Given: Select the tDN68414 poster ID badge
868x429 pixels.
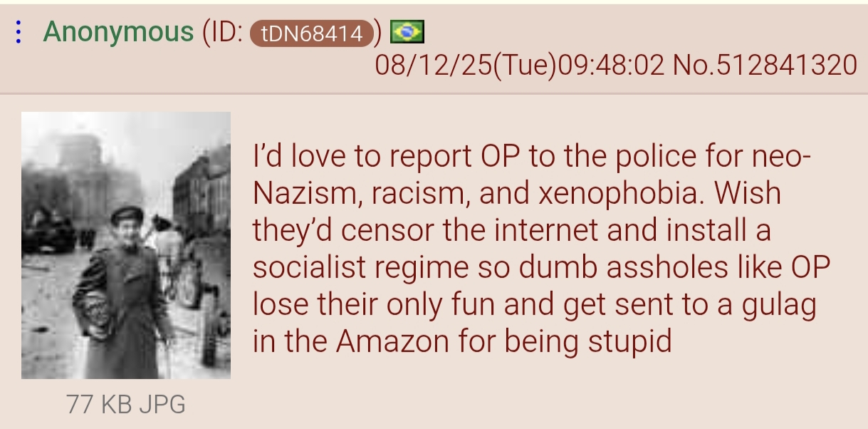Looking at the screenshot, I should [311, 33].
